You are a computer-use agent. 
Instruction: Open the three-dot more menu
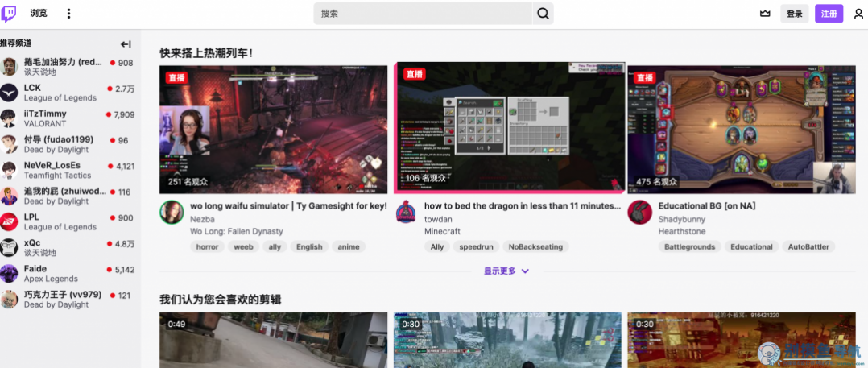pos(68,14)
